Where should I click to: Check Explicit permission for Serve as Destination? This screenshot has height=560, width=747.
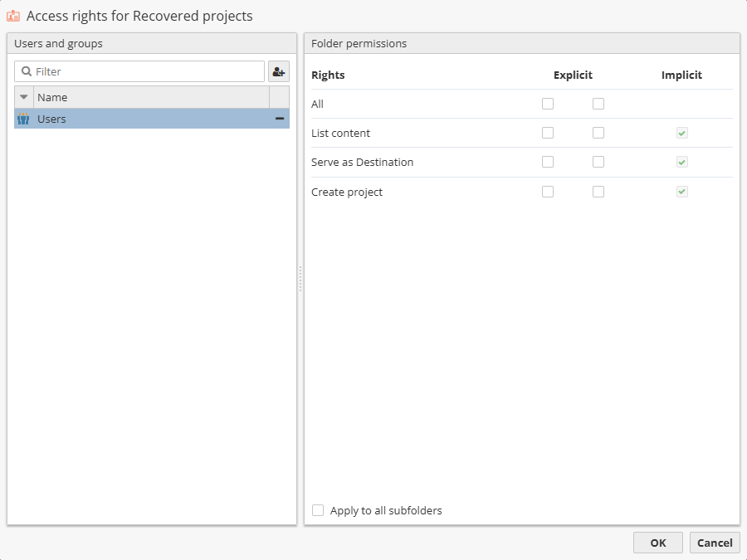coord(547,162)
